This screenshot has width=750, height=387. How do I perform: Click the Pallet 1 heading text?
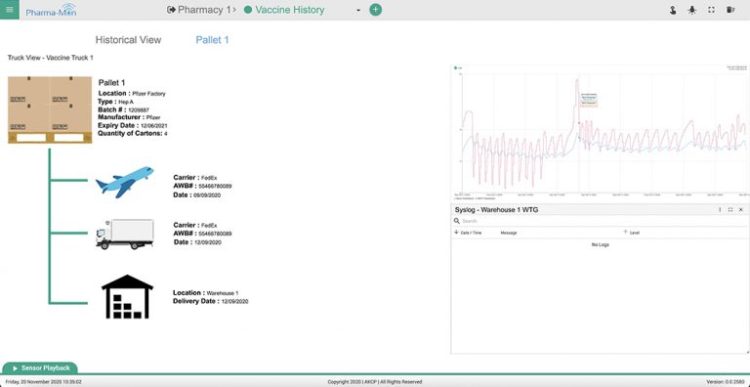[111, 83]
